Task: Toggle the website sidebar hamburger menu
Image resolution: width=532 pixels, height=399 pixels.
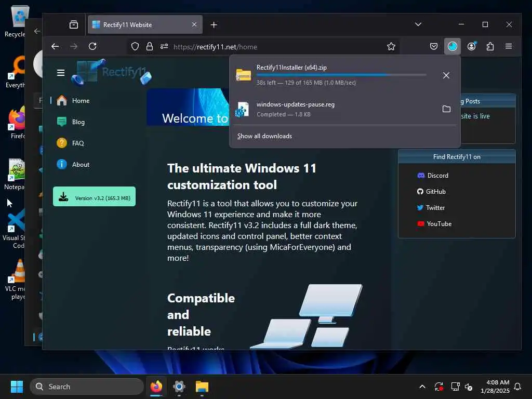Action: coord(61,73)
